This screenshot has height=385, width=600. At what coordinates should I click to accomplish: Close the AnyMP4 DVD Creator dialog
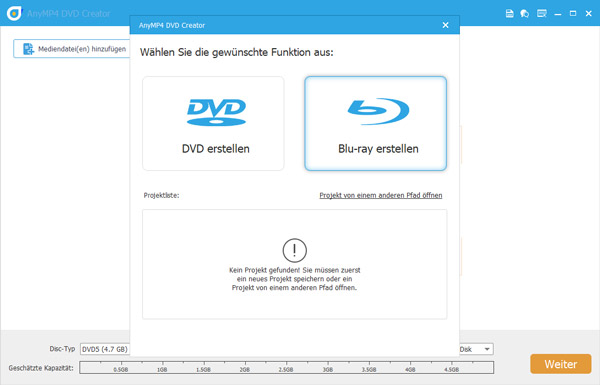coord(445,25)
